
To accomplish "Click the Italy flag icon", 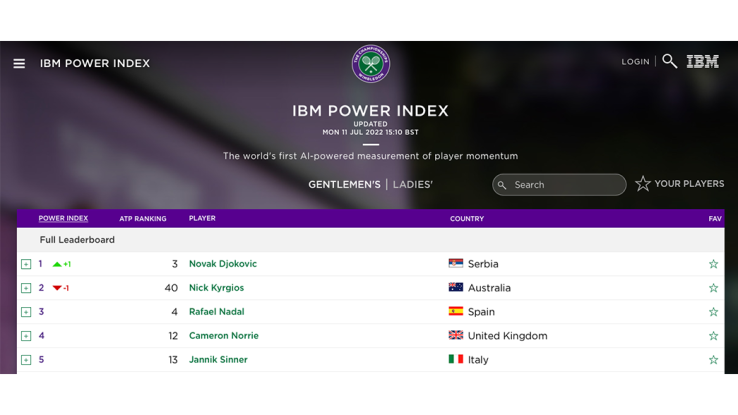I will click(456, 359).
